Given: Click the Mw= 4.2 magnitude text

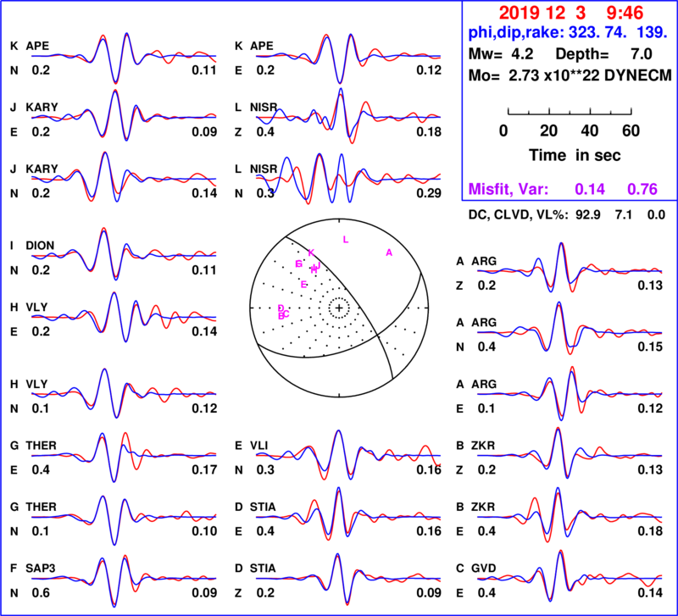Looking at the screenshot, I should pos(501,54).
